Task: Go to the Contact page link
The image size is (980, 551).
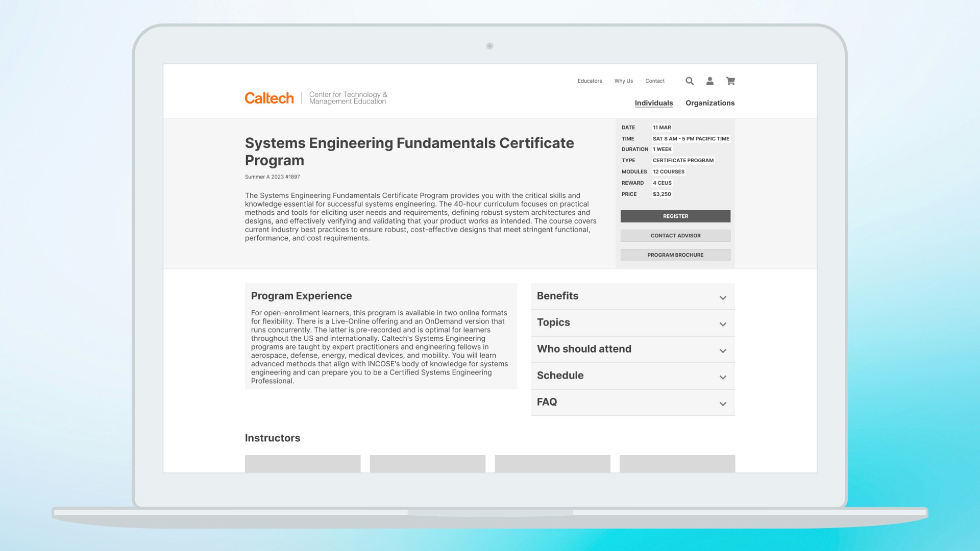Action: tap(654, 81)
